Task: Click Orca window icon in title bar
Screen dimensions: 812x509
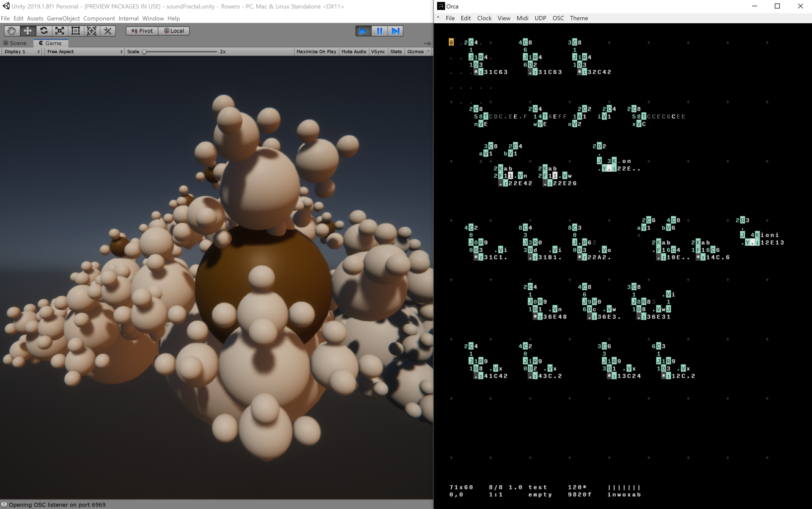Action: pos(441,6)
